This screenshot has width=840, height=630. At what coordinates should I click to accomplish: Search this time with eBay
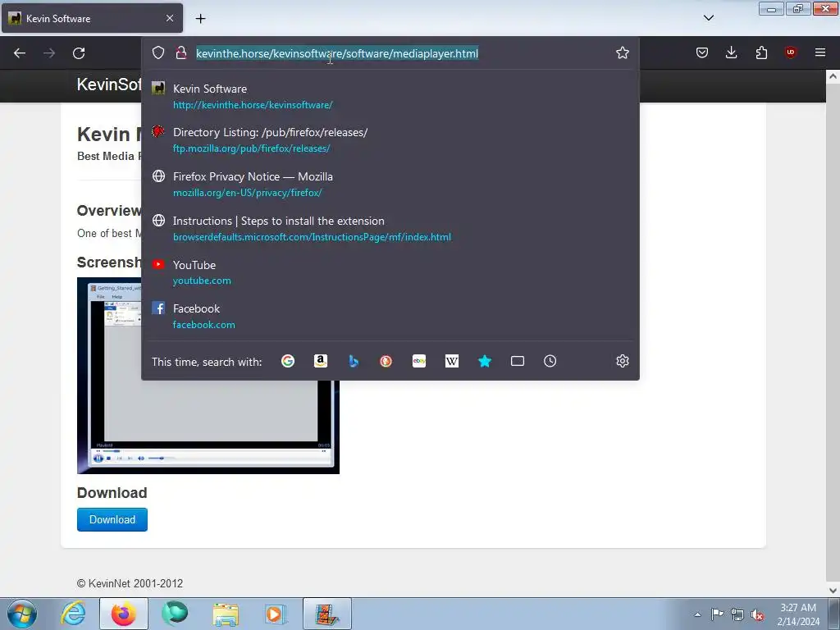419,361
